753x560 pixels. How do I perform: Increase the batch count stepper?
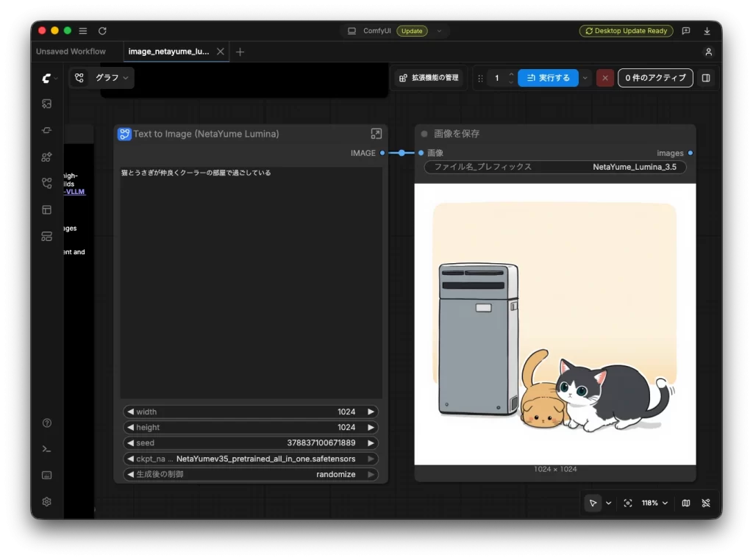(511, 74)
